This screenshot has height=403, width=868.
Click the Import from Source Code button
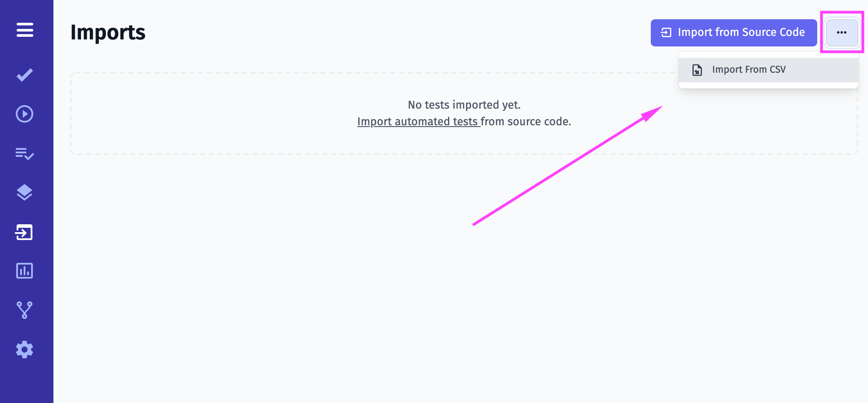point(734,32)
